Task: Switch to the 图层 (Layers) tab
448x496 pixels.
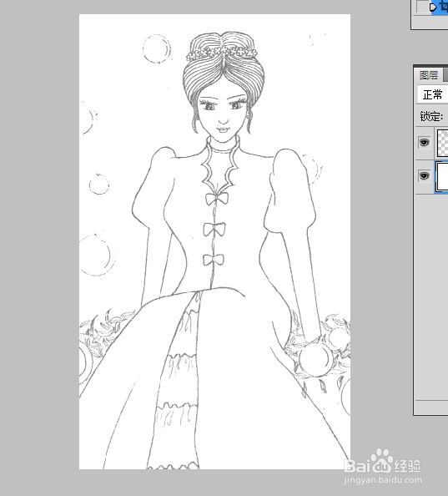Action: [x=429, y=75]
